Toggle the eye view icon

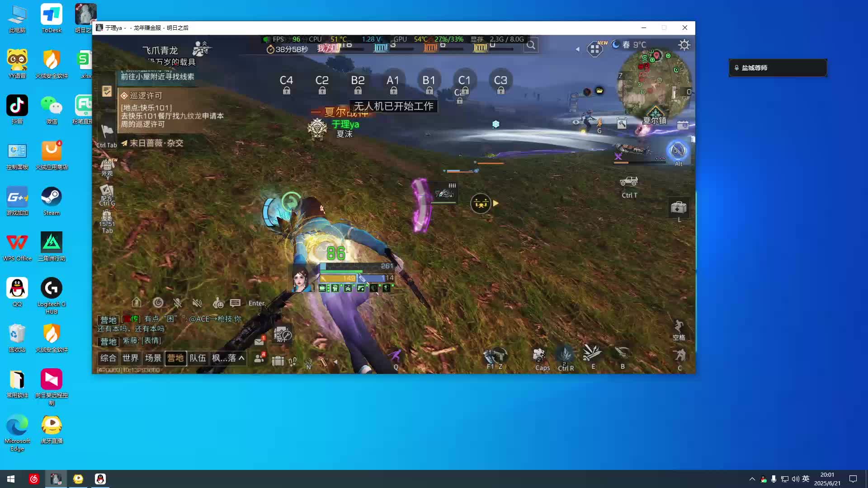click(576, 122)
